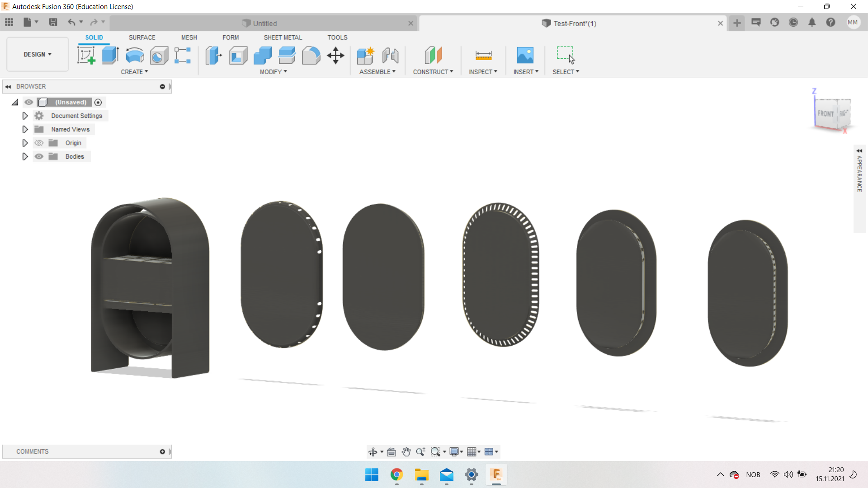This screenshot has height=488, width=868.
Task: Click the Extrude tool icon
Action: pyautogui.click(x=110, y=56)
